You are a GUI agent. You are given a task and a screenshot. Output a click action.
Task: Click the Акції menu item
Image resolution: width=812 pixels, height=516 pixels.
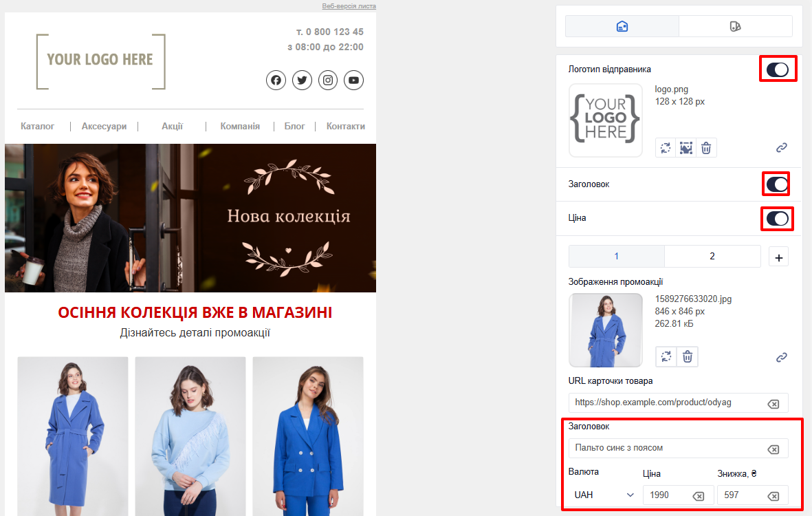click(x=172, y=126)
